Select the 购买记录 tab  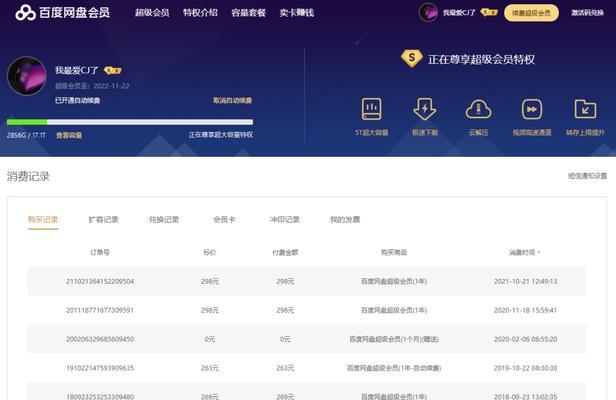pyautogui.click(x=43, y=220)
